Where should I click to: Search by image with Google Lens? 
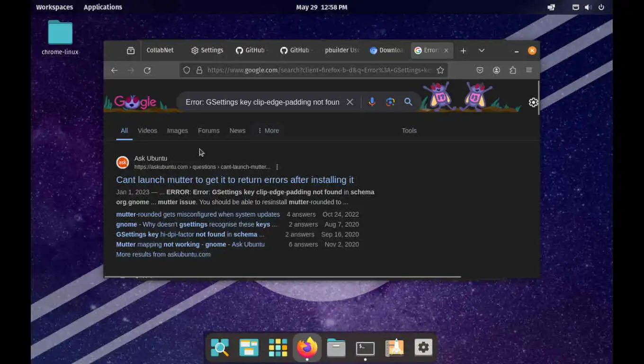390,102
